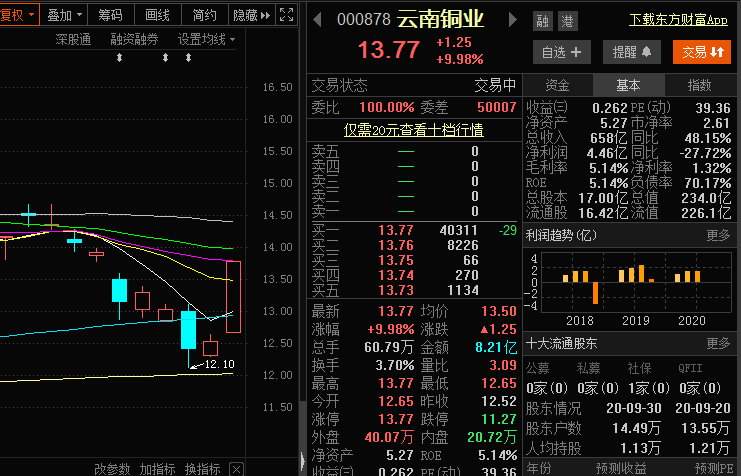Screen dimensions: 741x476
Task: Click the 买四 price 13.74
Action: click(396, 275)
